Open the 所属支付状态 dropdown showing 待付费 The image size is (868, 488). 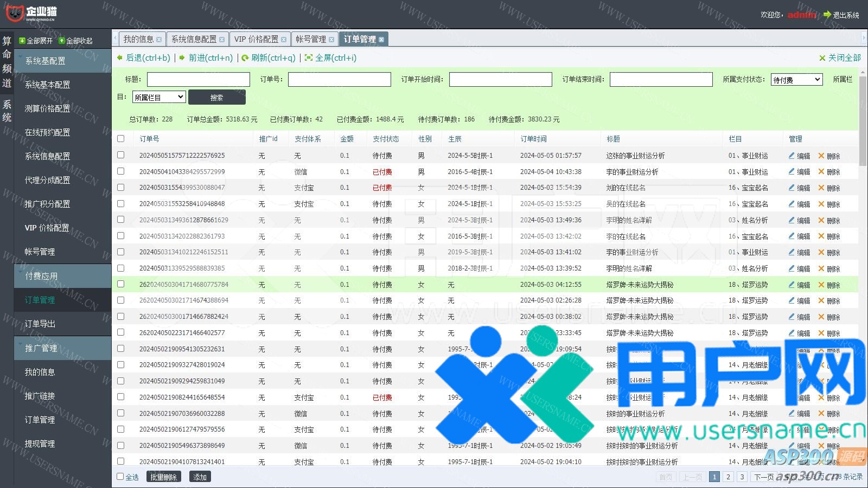point(796,80)
